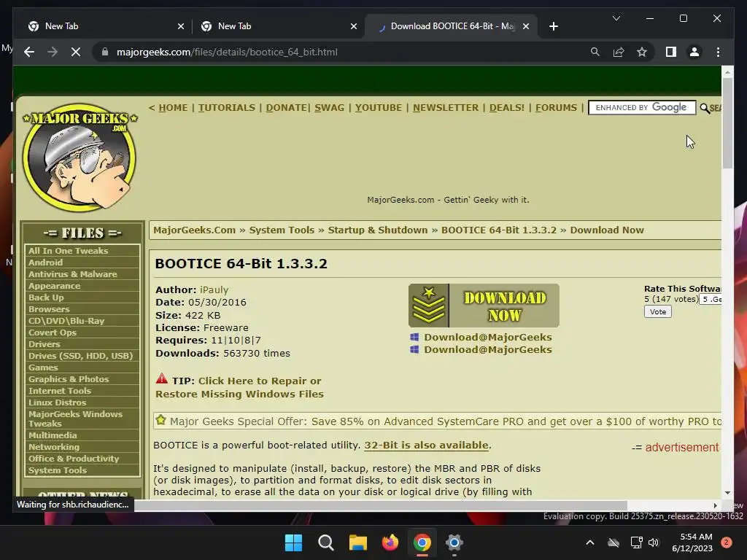Open the 32-Bit is also available link
This screenshot has width=747, height=560.
[x=426, y=446]
